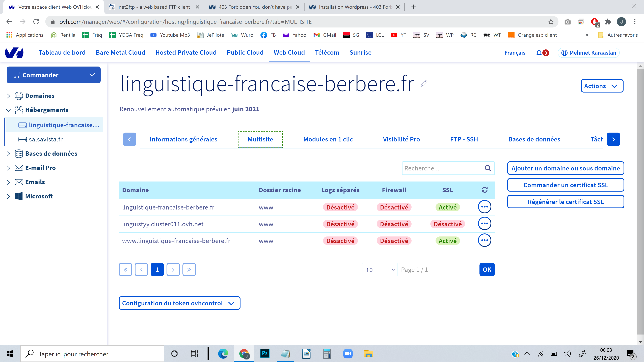Open the items-per-page dropdown showing 10
This screenshot has height=362, width=644.
(380, 270)
